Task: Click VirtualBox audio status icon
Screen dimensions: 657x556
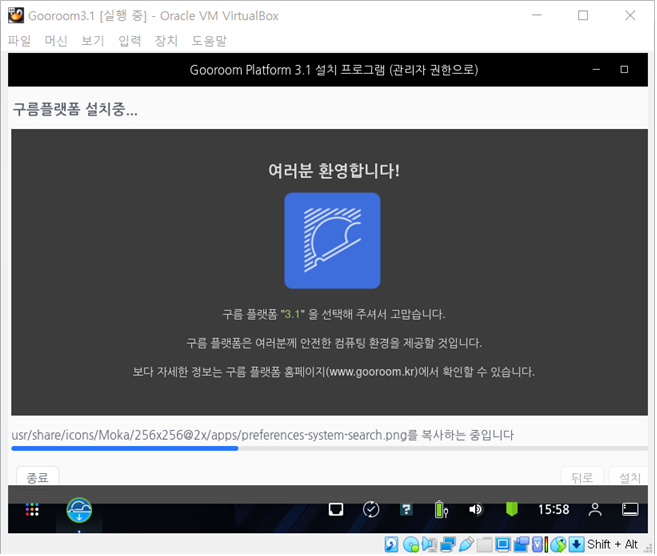Action: point(429,544)
